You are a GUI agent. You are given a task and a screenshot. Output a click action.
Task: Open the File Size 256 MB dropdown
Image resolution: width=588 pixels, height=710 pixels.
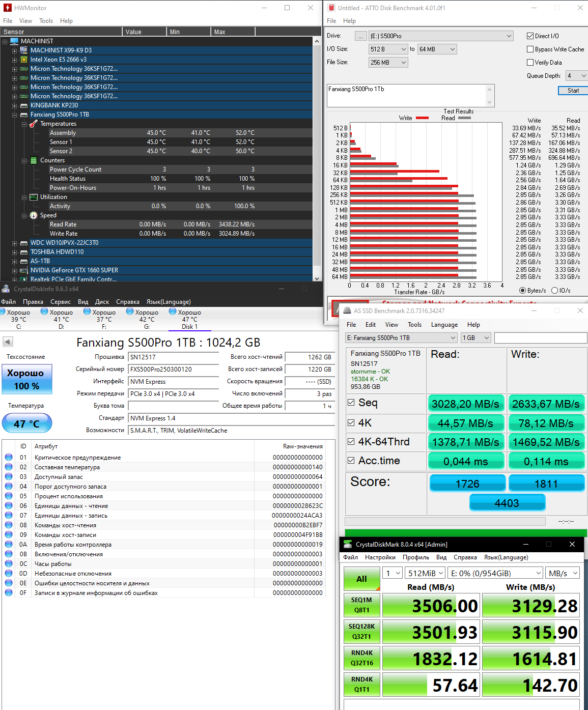pos(388,63)
